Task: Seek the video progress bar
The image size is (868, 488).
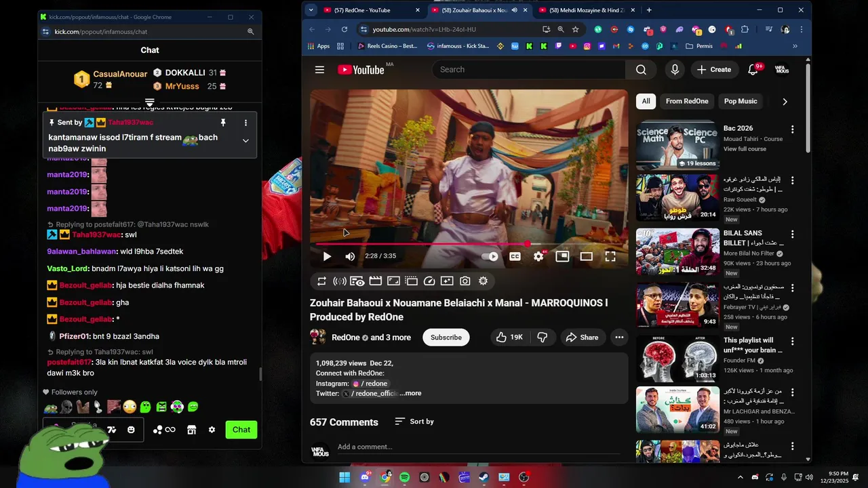Action: [x=469, y=243]
